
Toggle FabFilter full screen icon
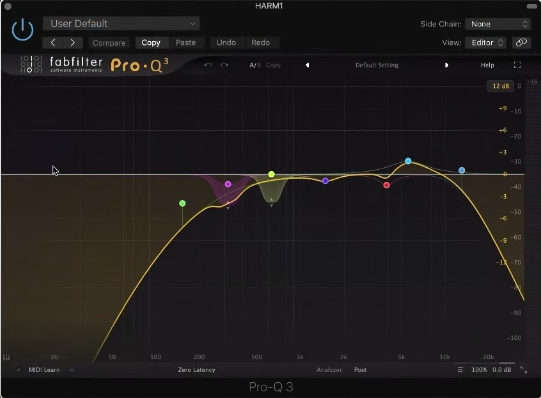coord(517,65)
